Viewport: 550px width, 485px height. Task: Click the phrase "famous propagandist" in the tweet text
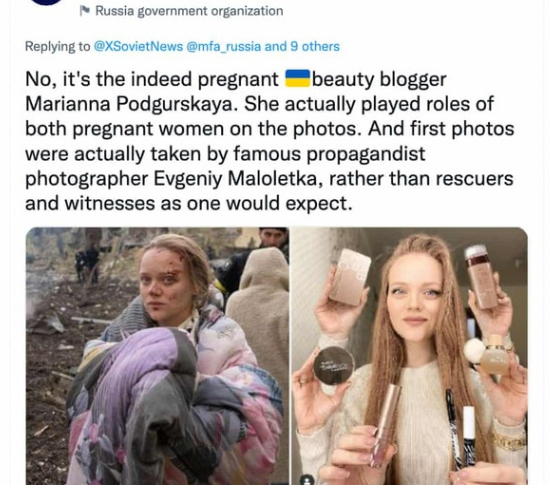point(329,154)
